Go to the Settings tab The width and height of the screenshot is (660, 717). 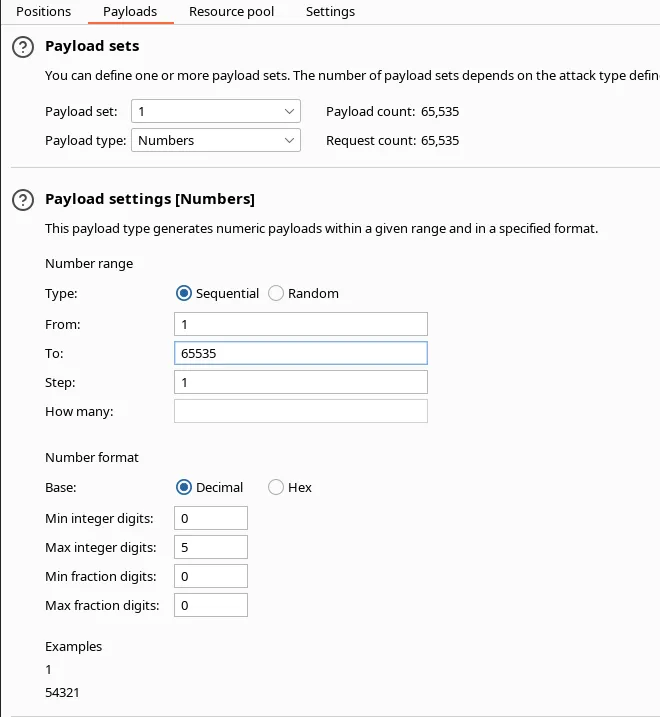(x=330, y=12)
